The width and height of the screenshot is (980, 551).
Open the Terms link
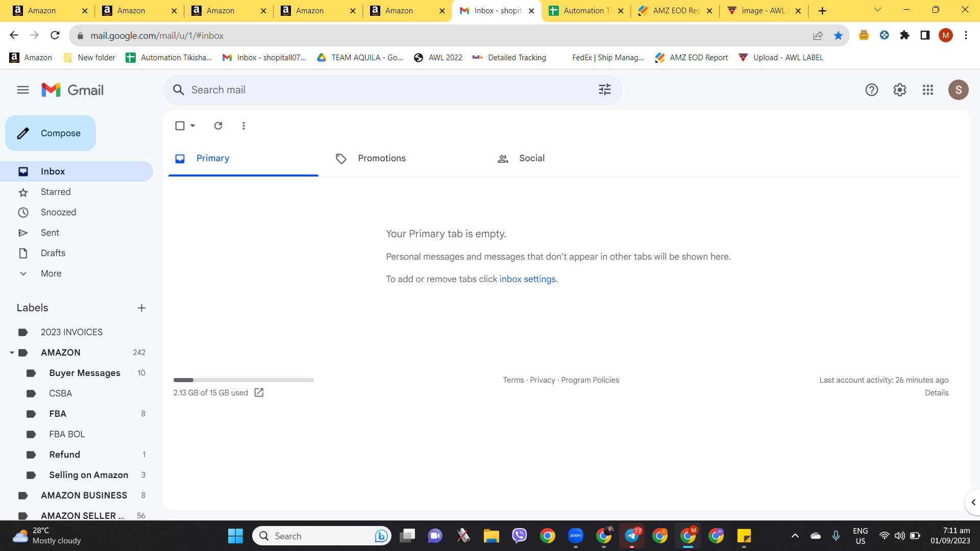coord(513,380)
